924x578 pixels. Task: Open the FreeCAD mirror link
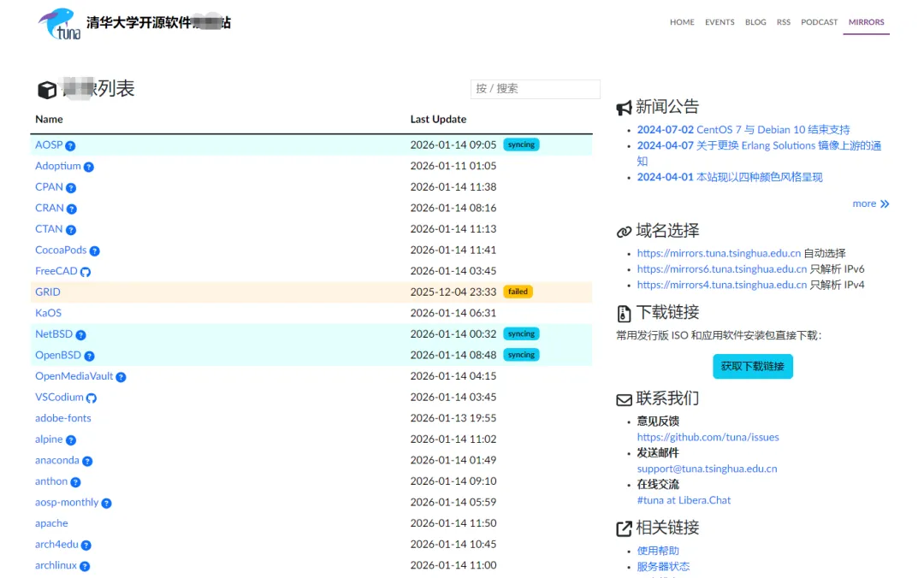tap(56, 271)
